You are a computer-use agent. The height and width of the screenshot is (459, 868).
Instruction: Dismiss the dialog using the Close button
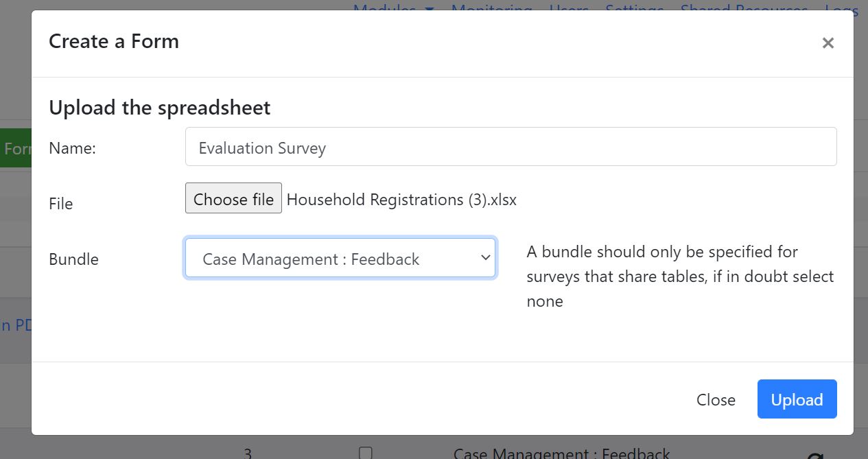[716, 400]
